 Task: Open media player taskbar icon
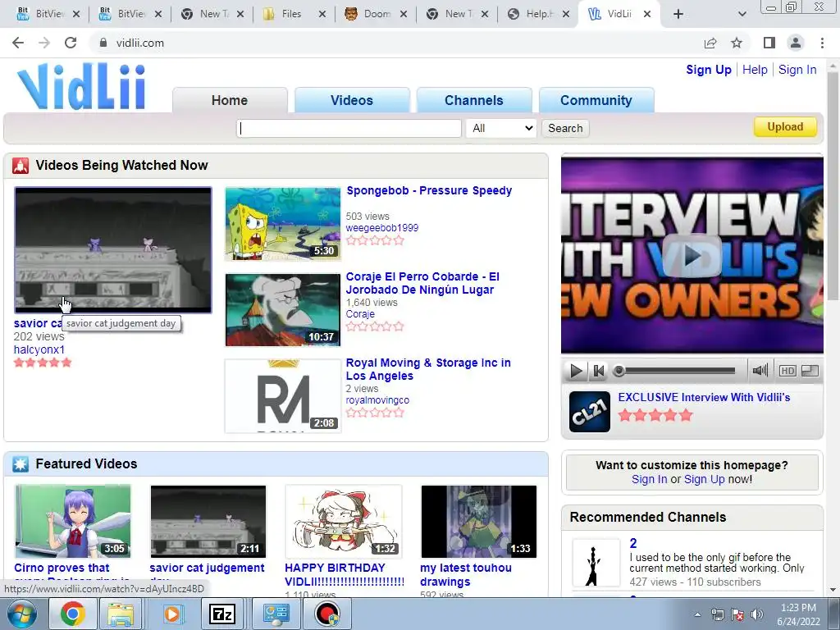172,614
